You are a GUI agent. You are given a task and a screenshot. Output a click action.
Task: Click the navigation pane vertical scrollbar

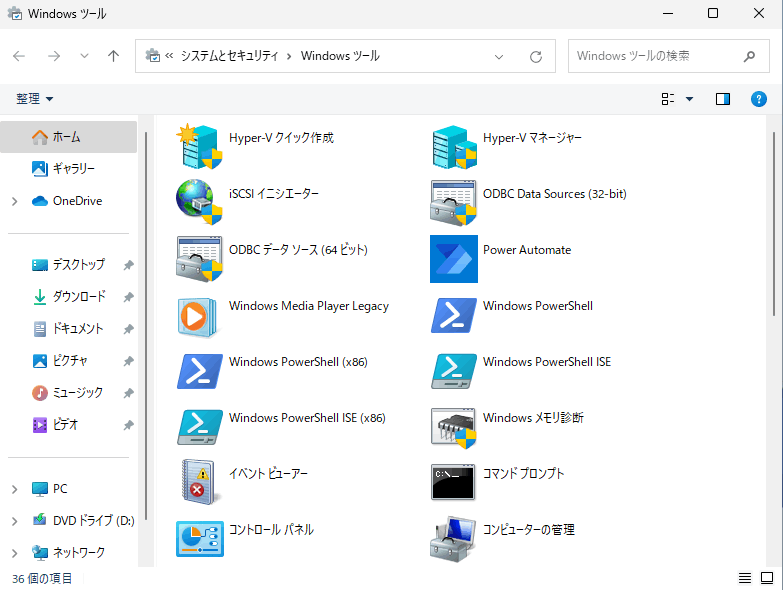[146, 325]
